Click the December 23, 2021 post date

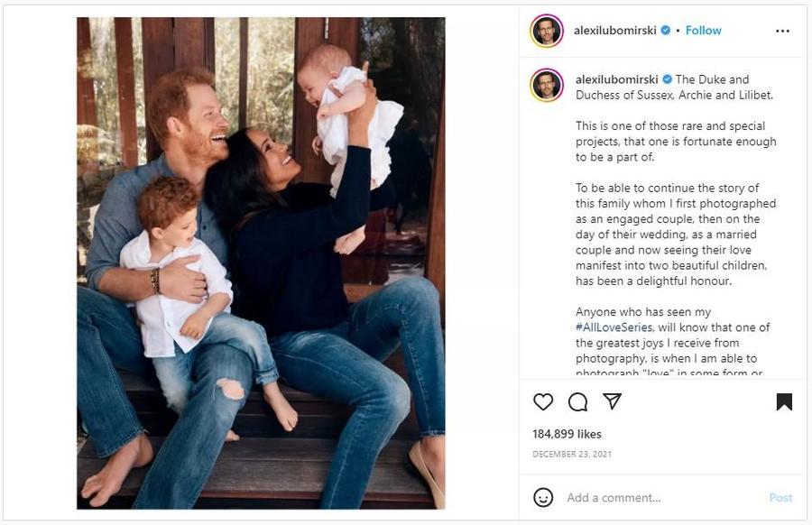pos(572,454)
